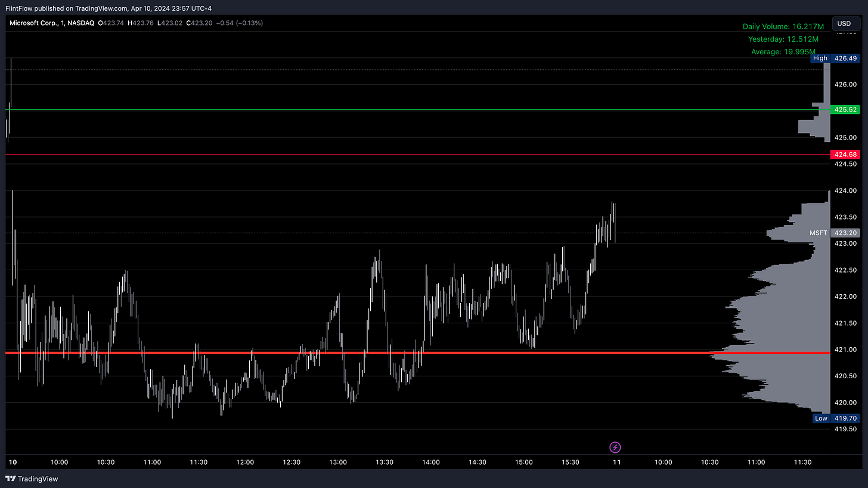Viewport: 868px width, 488px height.
Task: Click the 425.00 price axis label
Action: click(846, 138)
